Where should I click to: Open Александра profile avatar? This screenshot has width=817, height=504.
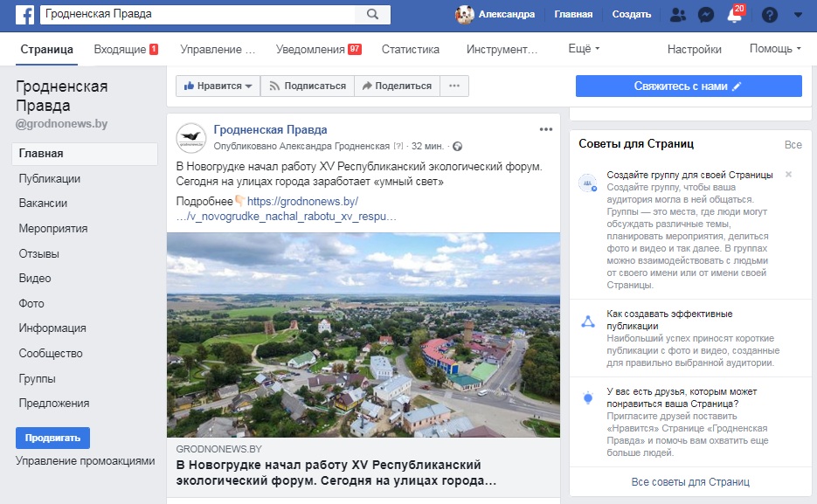pos(464,15)
